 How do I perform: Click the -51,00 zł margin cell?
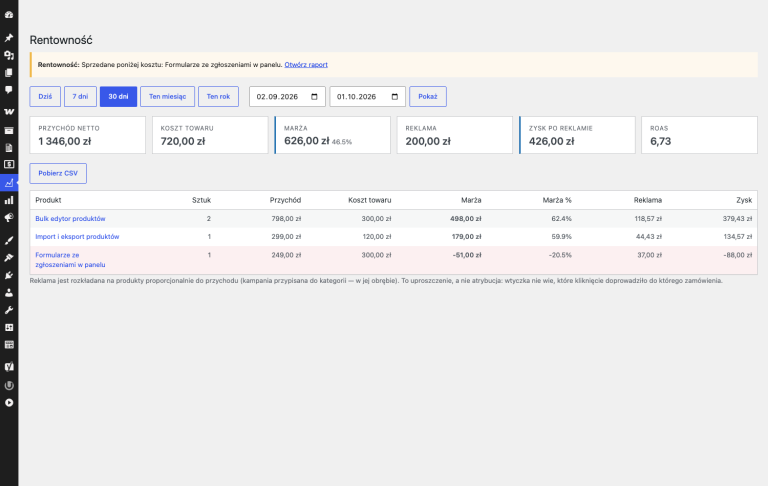pos(467,255)
